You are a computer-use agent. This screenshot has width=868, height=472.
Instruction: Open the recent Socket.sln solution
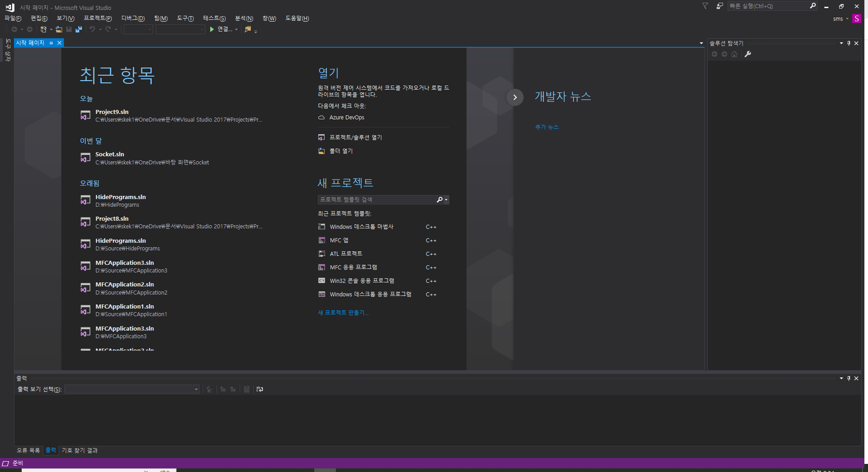click(145, 158)
